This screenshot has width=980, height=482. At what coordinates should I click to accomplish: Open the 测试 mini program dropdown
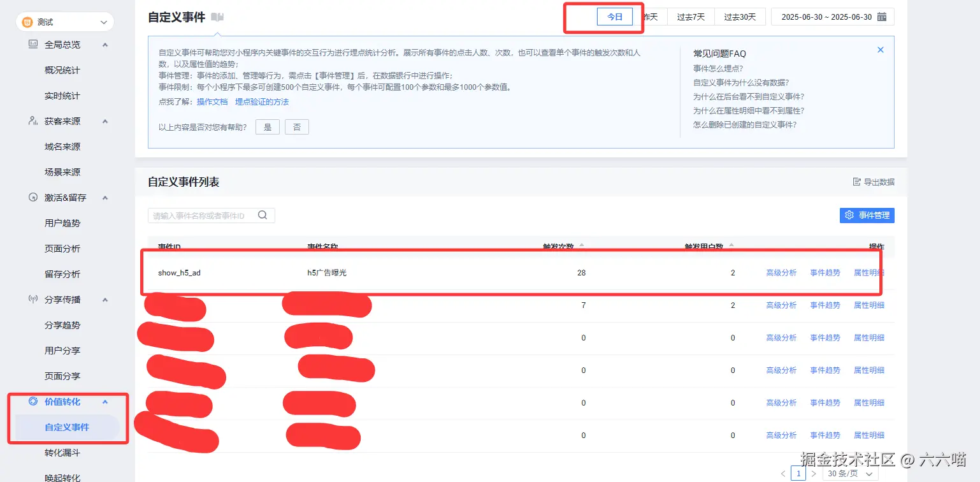(x=65, y=22)
